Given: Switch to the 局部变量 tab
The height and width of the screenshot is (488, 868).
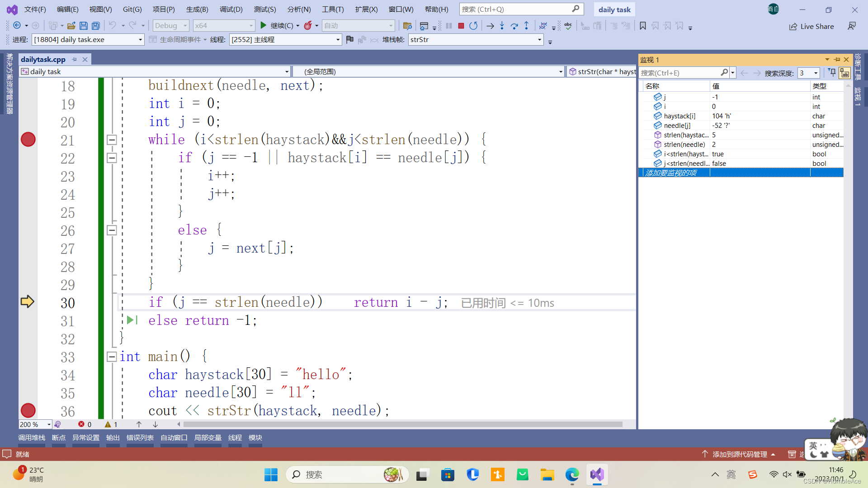Looking at the screenshot, I should pos(208,437).
